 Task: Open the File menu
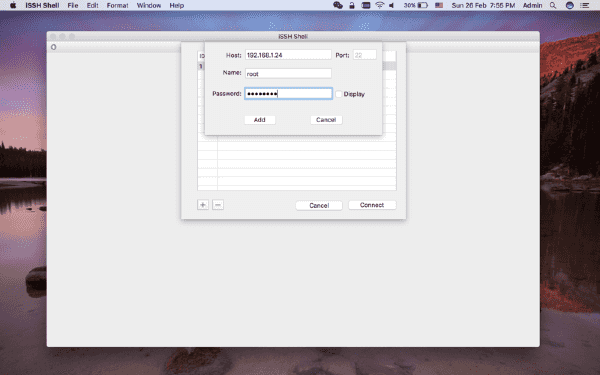[x=73, y=5]
